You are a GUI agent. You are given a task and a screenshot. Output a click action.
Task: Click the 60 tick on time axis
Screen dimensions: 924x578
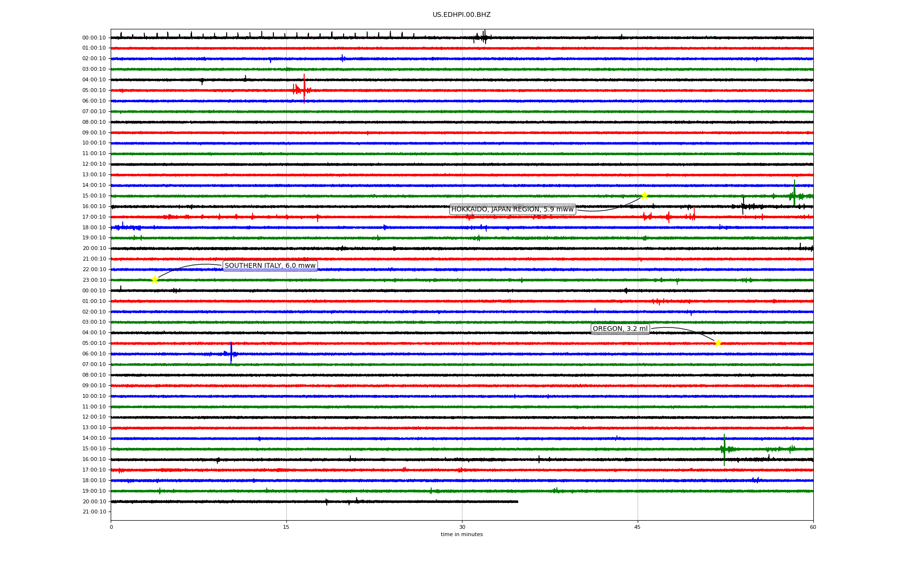click(x=813, y=527)
